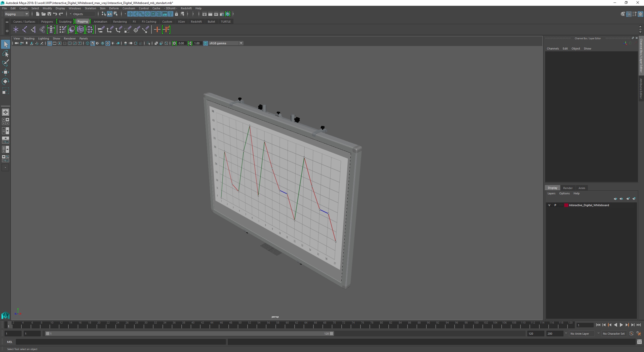Open the Rigging menu set dropdown
Viewport: 644px width, 352px height.
point(17,14)
